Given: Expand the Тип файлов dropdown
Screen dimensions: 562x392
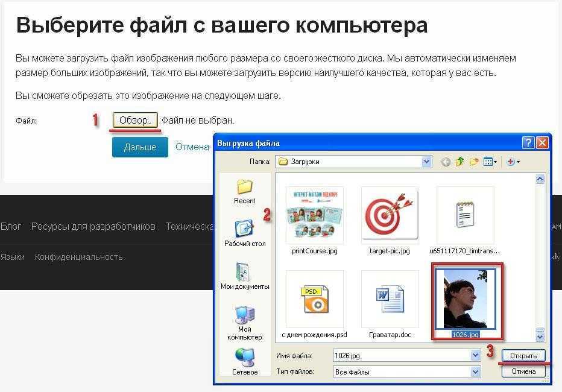Looking at the screenshot, I should 475,372.
